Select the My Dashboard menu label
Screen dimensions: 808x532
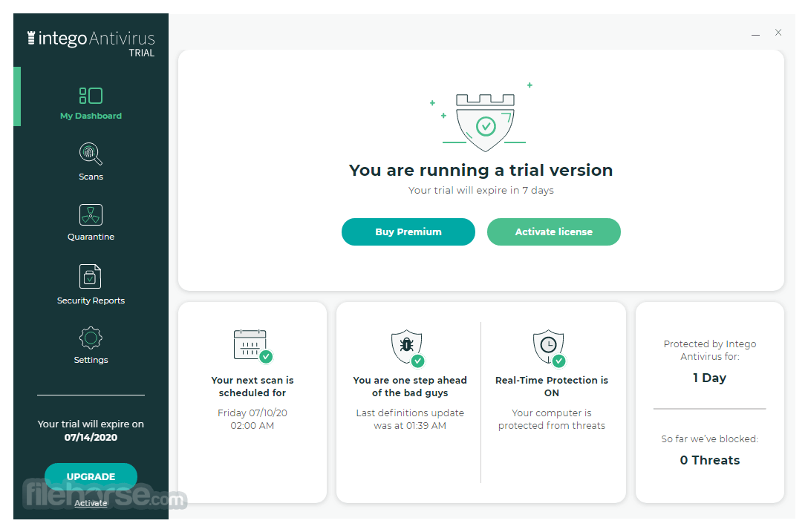click(91, 116)
